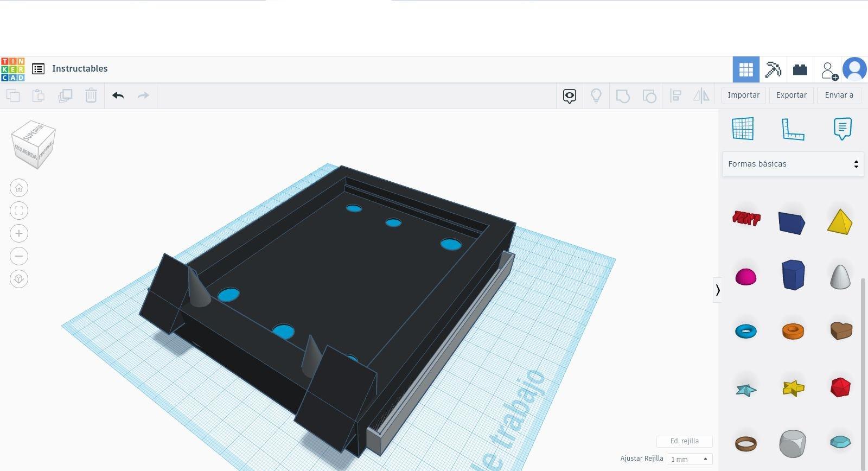Switch to the Blocks pickaxe mode
Viewport: 868px width, 471px height.
pyautogui.click(x=773, y=69)
